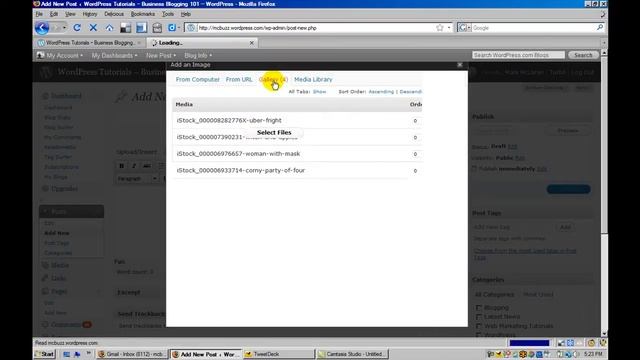
Task: Toggle the Web Marketing Tutorials category checkbox
Action: click(x=479, y=326)
